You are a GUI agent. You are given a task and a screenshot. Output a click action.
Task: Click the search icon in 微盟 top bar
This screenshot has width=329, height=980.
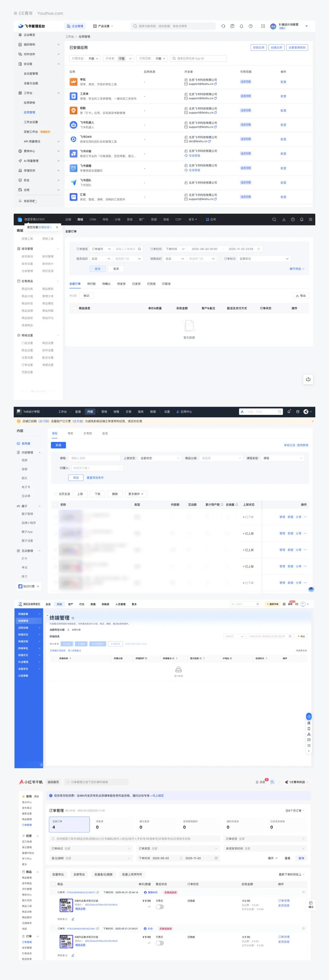click(274, 219)
